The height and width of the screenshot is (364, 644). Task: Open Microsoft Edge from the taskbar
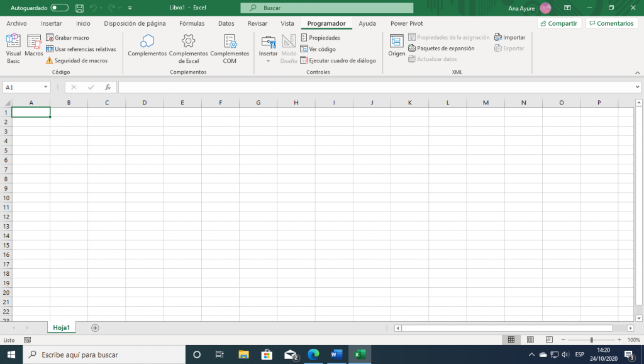tap(313, 355)
